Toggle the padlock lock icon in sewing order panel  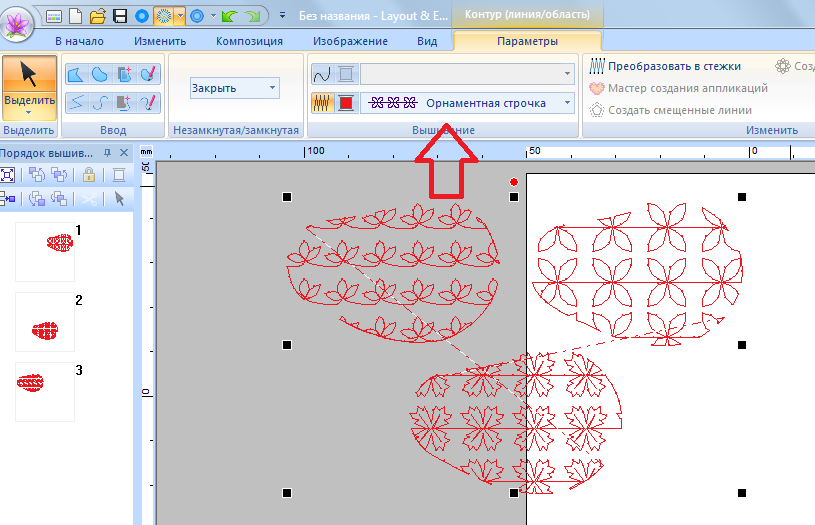click(89, 175)
